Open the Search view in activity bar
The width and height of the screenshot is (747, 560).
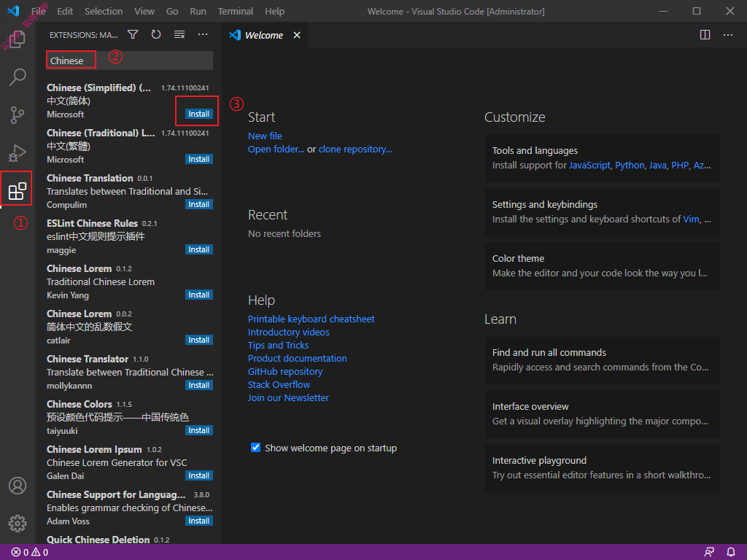pyautogui.click(x=18, y=77)
